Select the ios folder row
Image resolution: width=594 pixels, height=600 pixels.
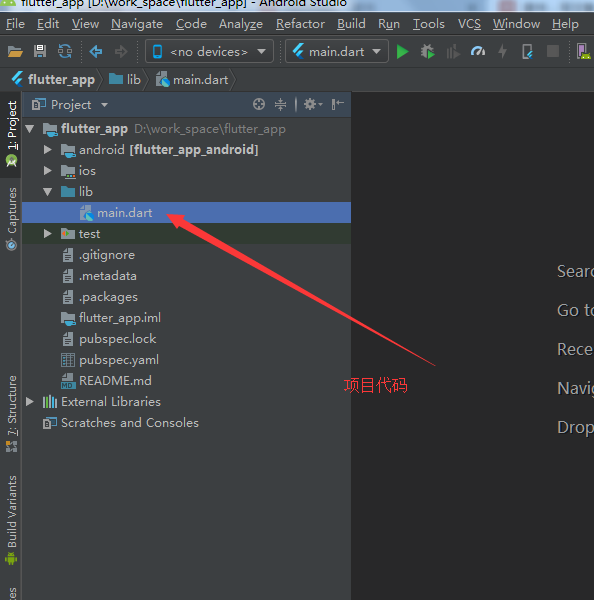186,171
